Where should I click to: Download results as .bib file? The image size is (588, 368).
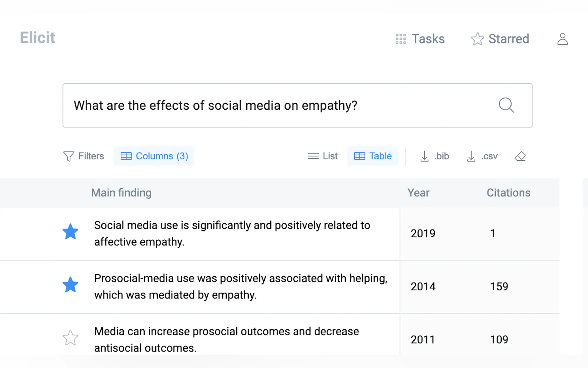point(435,156)
